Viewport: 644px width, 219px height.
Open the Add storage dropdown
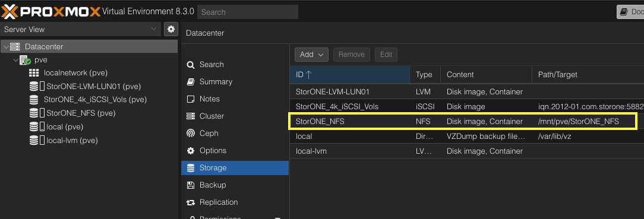(x=311, y=55)
